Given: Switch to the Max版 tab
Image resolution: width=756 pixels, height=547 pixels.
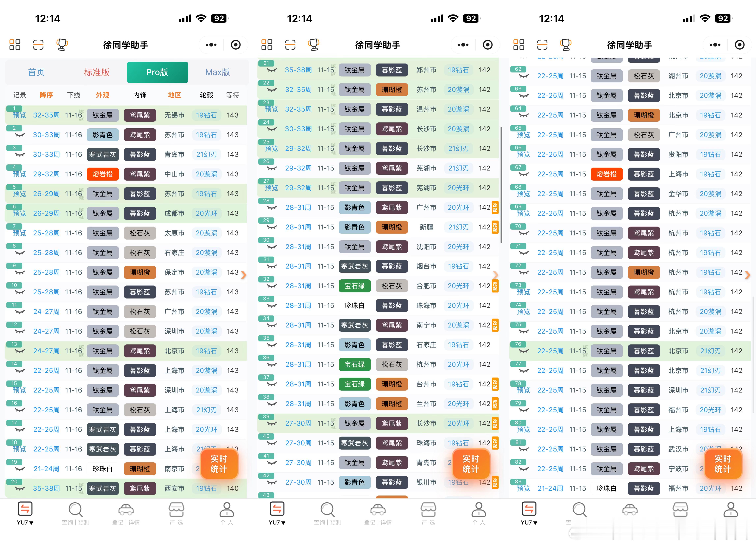Looking at the screenshot, I should [x=217, y=72].
